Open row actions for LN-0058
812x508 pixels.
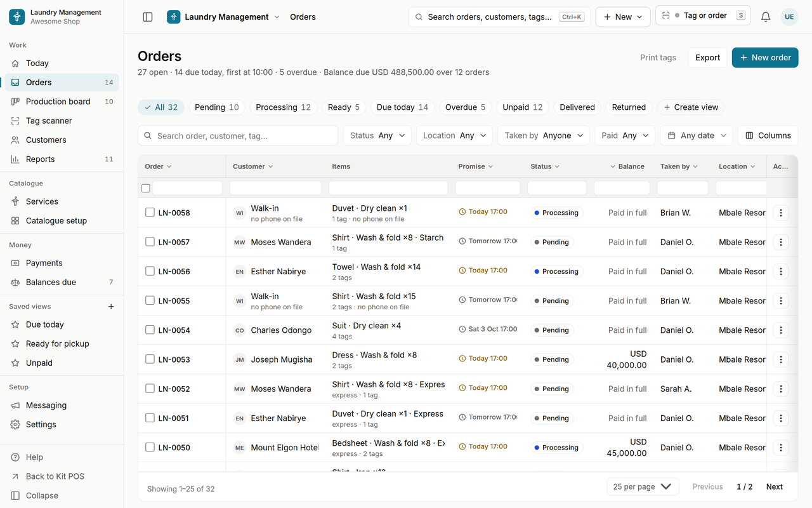click(781, 213)
